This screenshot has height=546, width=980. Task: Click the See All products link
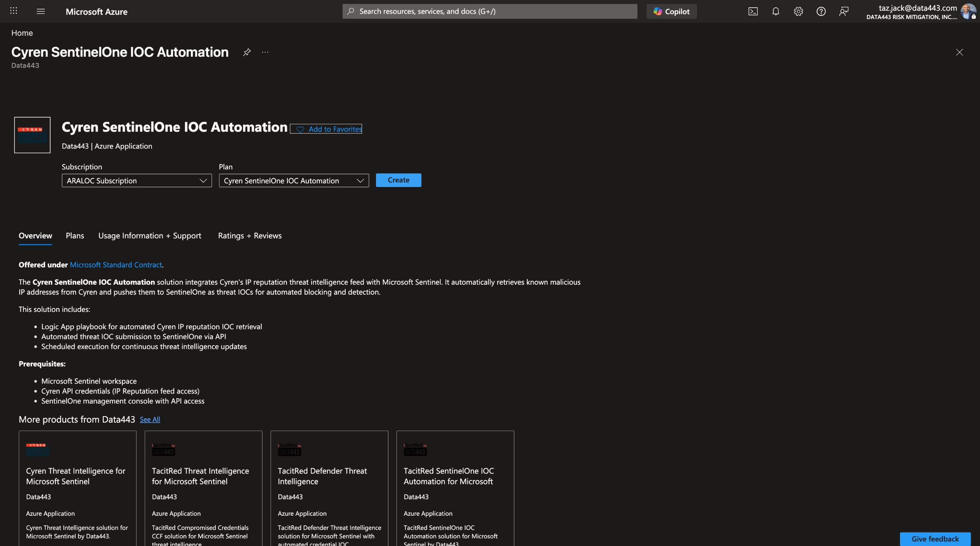pos(150,420)
